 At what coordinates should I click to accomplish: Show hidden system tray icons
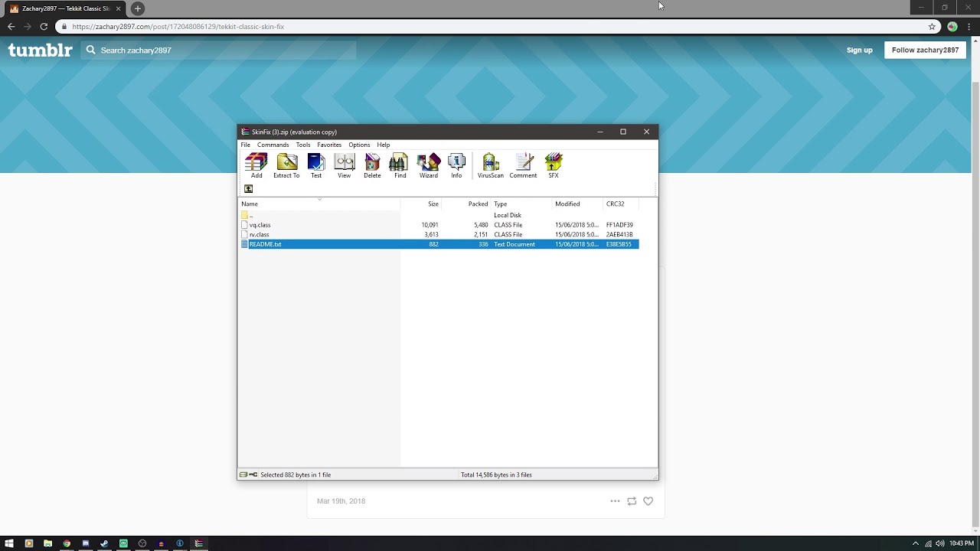[915, 543]
